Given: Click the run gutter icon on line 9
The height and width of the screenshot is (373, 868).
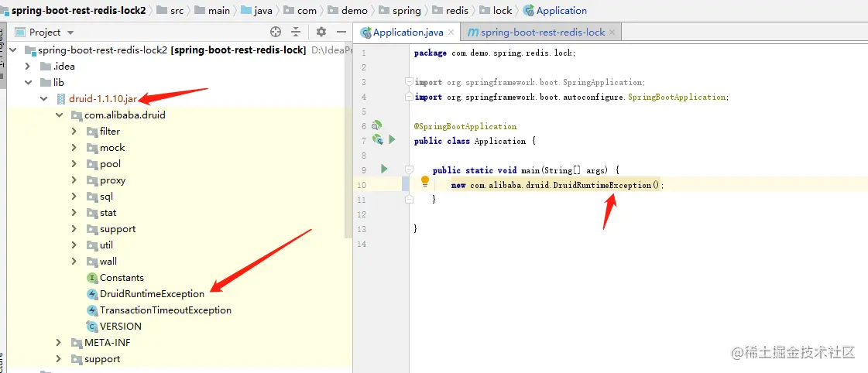Looking at the screenshot, I should tap(384, 169).
